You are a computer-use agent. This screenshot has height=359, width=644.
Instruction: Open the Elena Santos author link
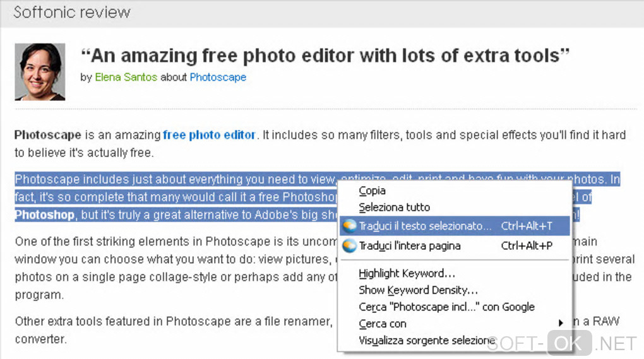click(125, 78)
